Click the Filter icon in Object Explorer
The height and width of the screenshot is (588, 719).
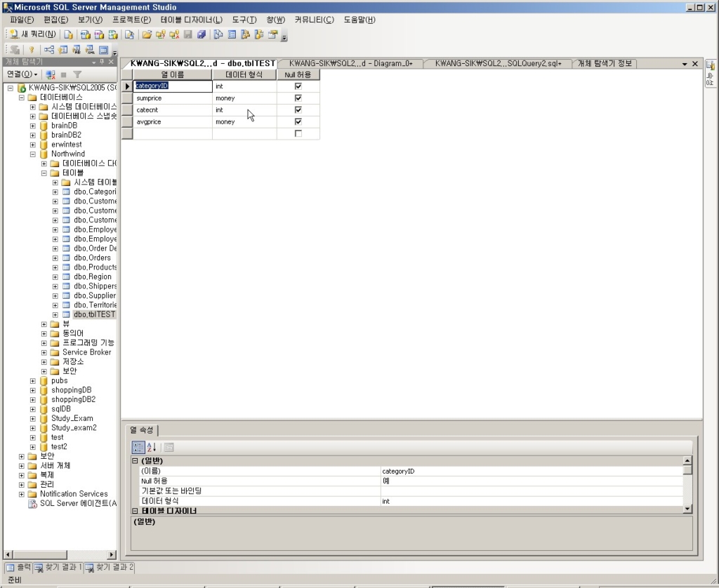coord(77,74)
